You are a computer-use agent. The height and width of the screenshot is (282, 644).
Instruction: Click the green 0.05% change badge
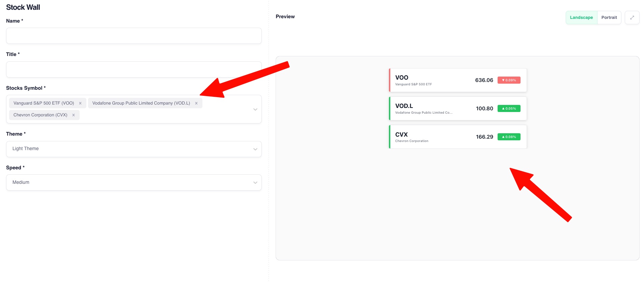coord(509,109)
